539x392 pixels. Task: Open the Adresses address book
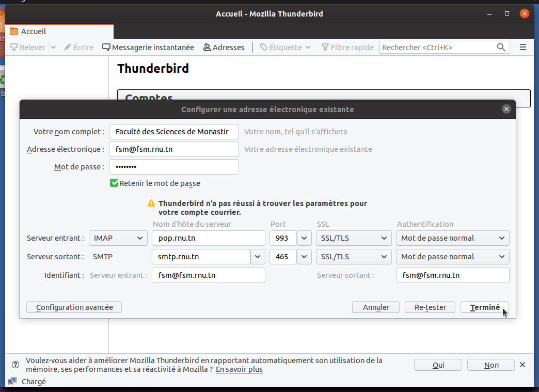(224, 48)
